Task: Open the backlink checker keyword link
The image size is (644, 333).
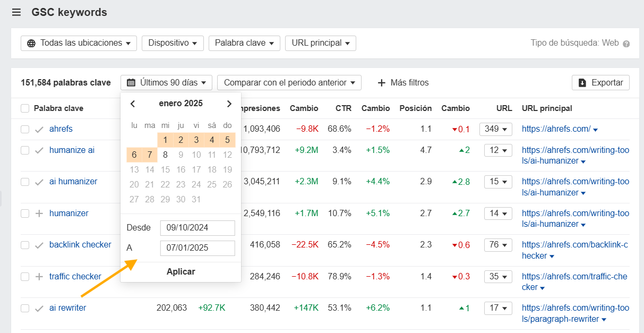Action: click(x=80, y=245)
